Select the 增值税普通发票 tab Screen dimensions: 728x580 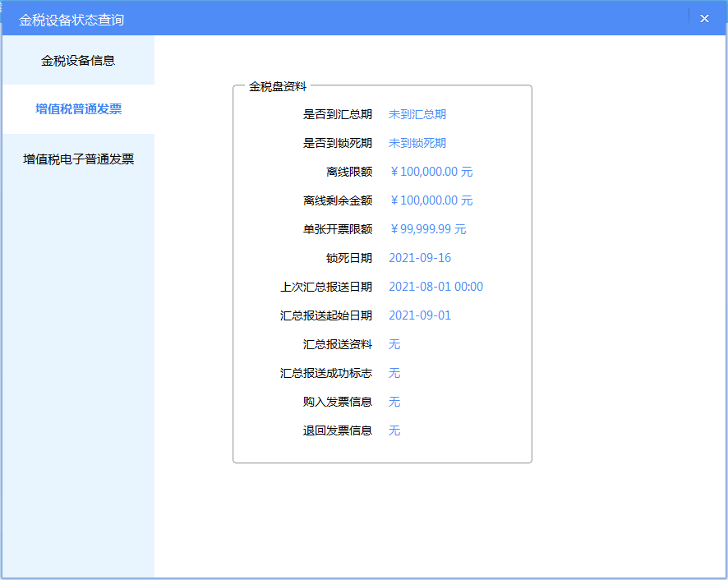point(78,109)
